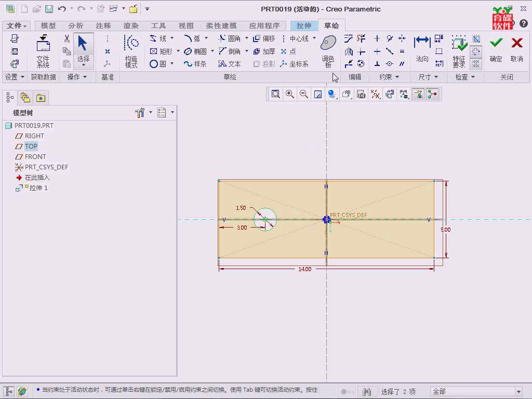532x399 pixels.
Task: Open the Dimension (尺寸) group overflow
Action: [x=428, y=77]
